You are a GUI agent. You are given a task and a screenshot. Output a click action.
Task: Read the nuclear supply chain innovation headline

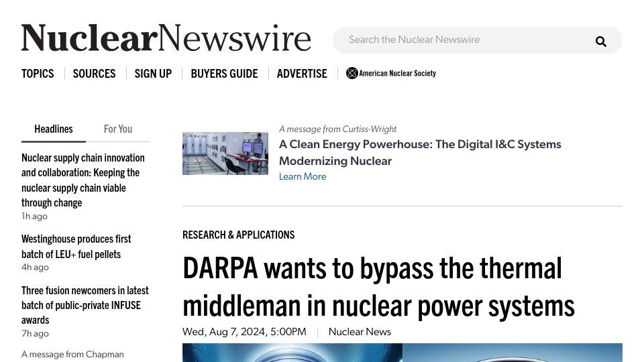point(83,180)
